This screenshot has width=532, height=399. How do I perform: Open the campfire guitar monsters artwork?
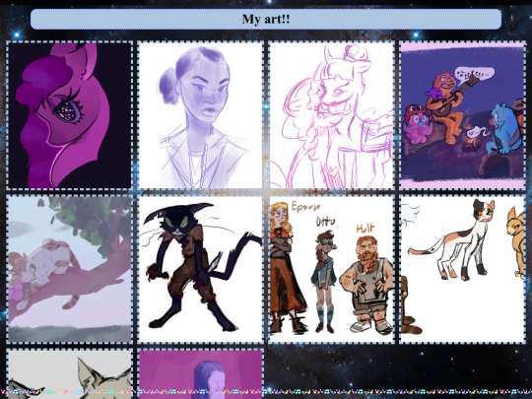pyautogui.click(x=463, y=115)
